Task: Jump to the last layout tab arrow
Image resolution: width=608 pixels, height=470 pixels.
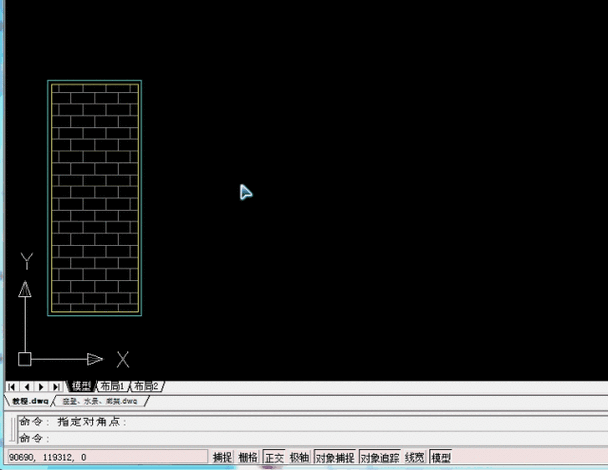Action: pyautogui.click(x=55, y=386)
